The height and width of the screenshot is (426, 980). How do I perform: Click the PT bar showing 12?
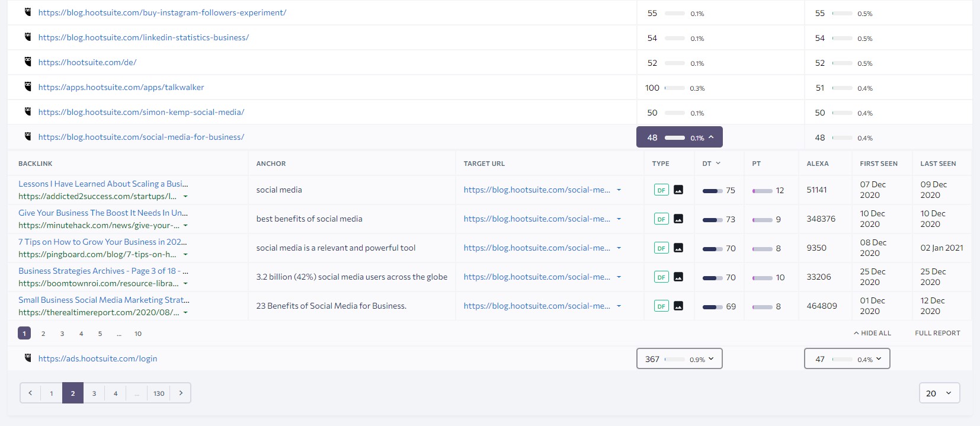762,191
